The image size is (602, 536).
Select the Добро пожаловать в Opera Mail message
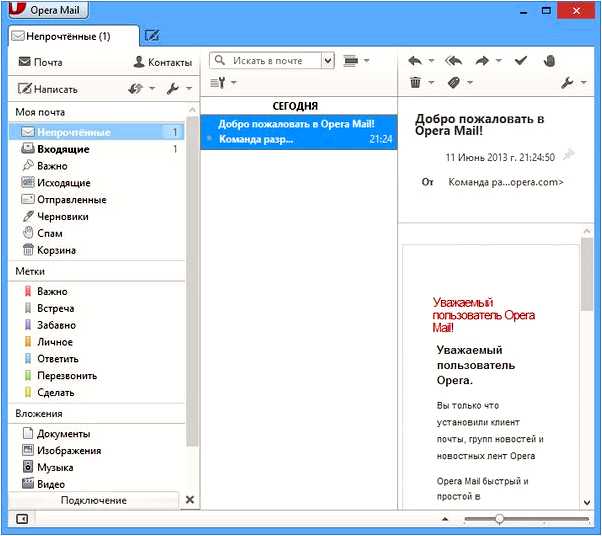tap(299, 132)
